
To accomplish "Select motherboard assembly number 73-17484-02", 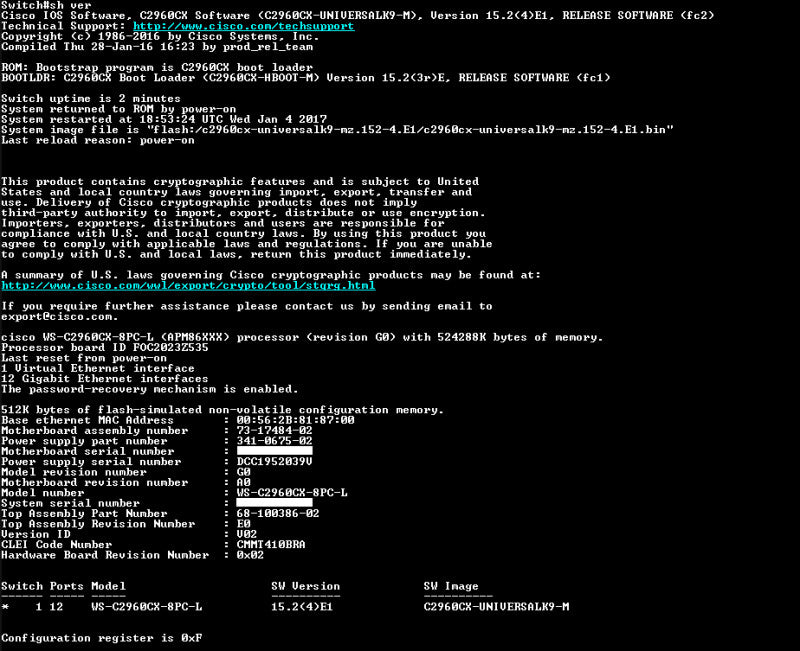I will pyautogui.click(x=274, y=431).
